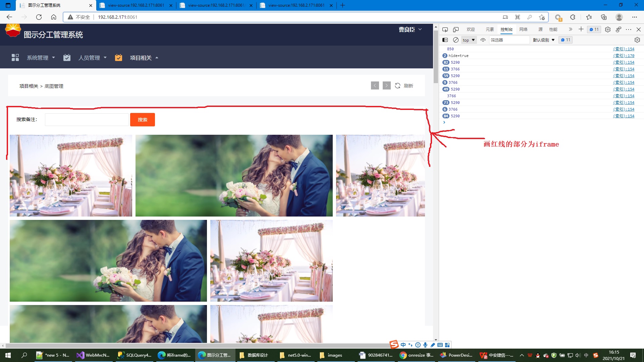Open the top context dropdown

[x=469, y=40]
